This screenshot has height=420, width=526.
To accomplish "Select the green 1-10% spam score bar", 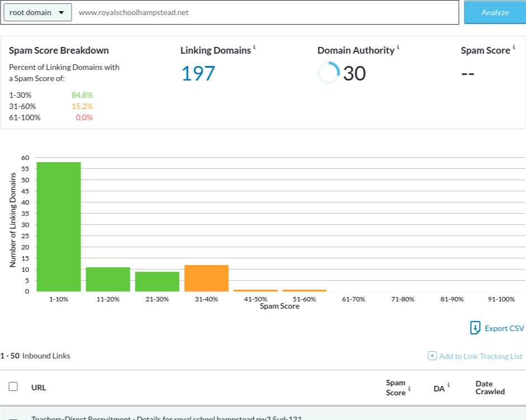I will 59,226.
